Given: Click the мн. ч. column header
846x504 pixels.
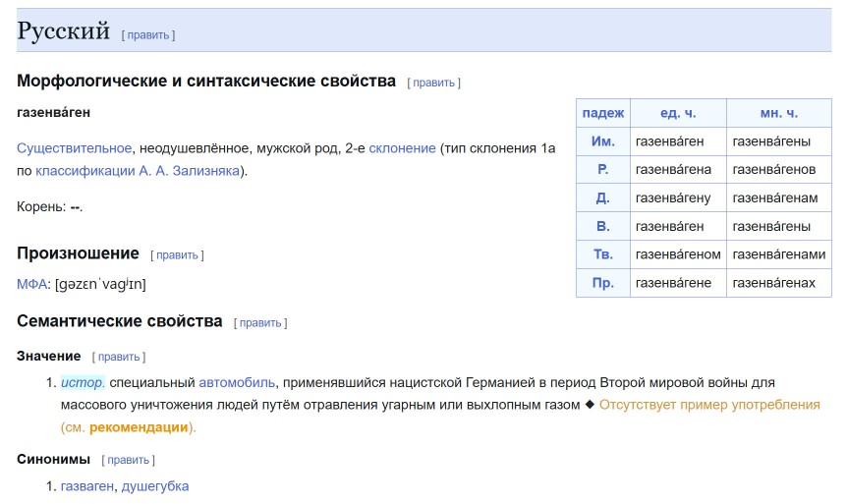Looking at the screenshot, I should (x=778, y=113).
